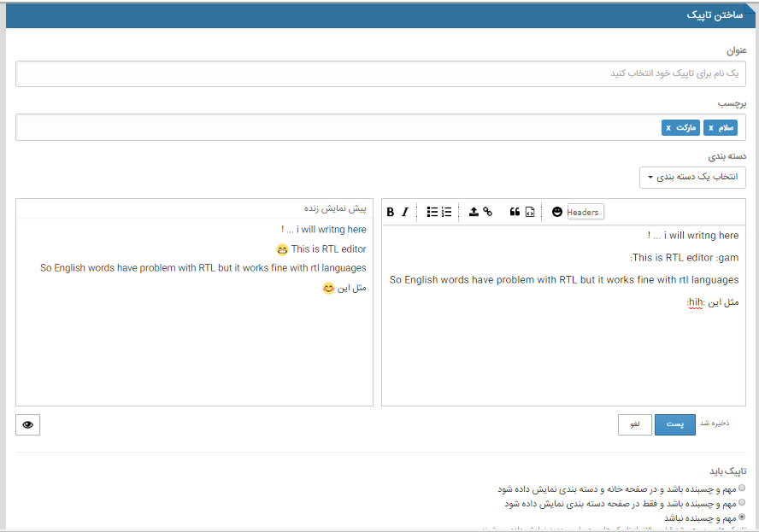Image resolution: width=759 pixels, height=532 pixels.
Task: Open the emoji picker smiley icon
Action: [x=557, y=212]
